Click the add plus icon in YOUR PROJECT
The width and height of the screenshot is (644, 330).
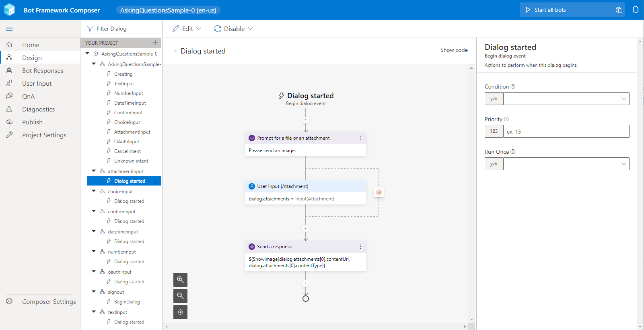pyautogui.click(x=155, y=43)
